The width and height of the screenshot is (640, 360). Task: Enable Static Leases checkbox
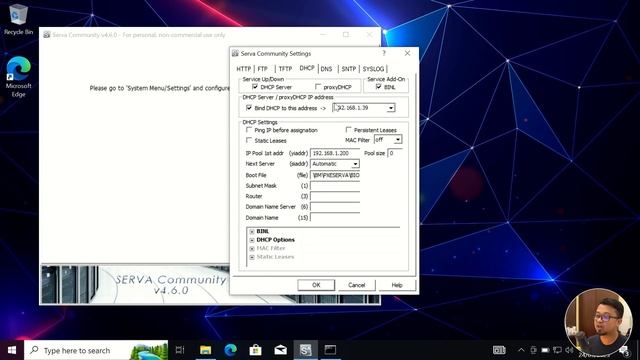pos(249,140)
